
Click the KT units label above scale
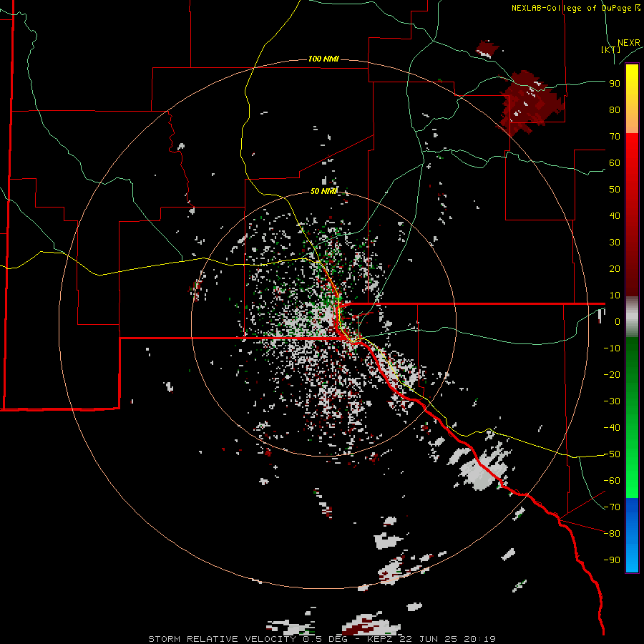[610, 49]
